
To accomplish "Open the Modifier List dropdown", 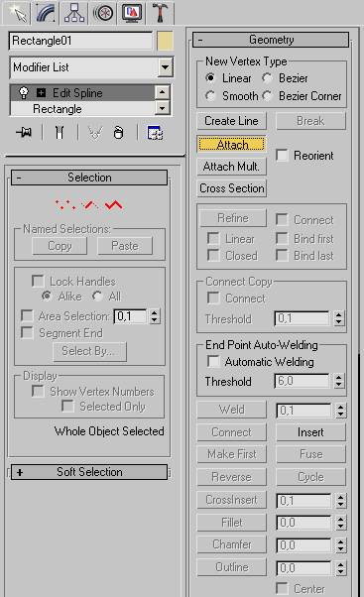I will [x=166, y=67].
